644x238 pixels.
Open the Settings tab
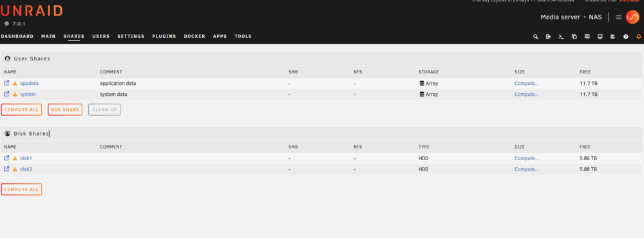131,37
